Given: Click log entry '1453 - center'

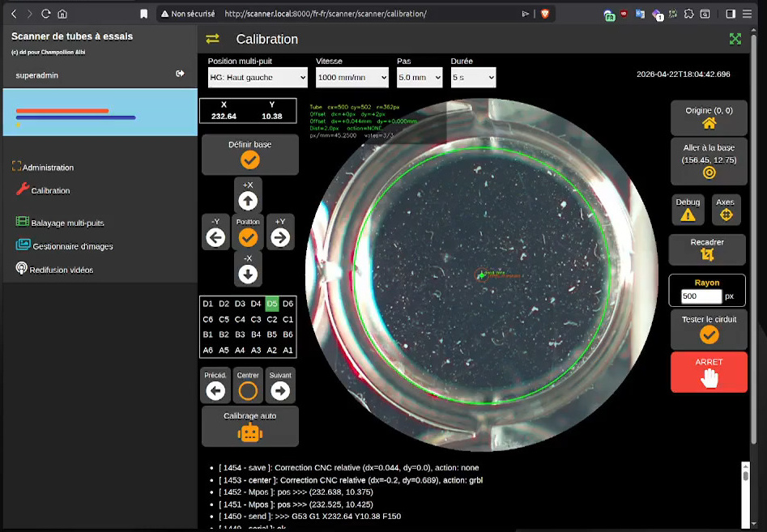Looking at the screenshot, I should pyautogui.click(x=351, y=479).
